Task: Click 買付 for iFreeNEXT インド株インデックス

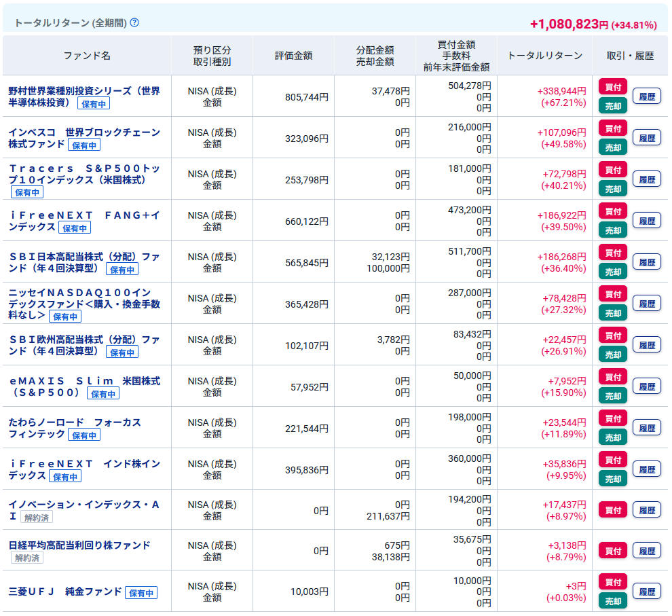Action: tap(613, 460)
